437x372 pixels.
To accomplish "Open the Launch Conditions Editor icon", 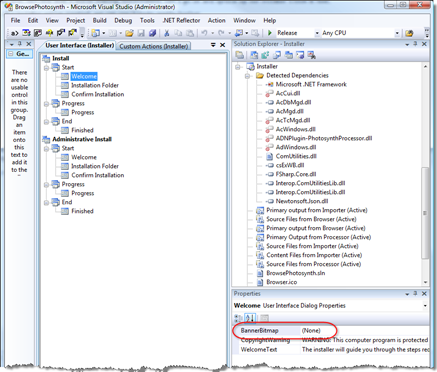I will pos(311,55).
